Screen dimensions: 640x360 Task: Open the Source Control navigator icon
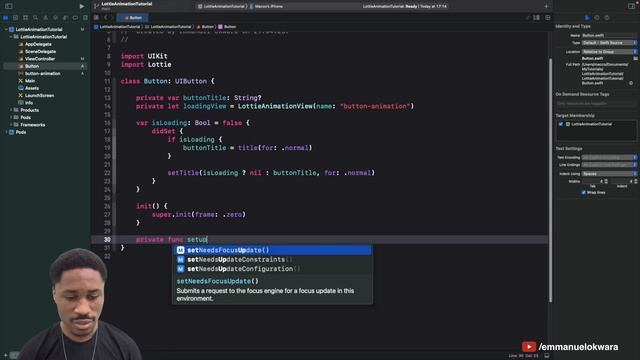point(16,18)
